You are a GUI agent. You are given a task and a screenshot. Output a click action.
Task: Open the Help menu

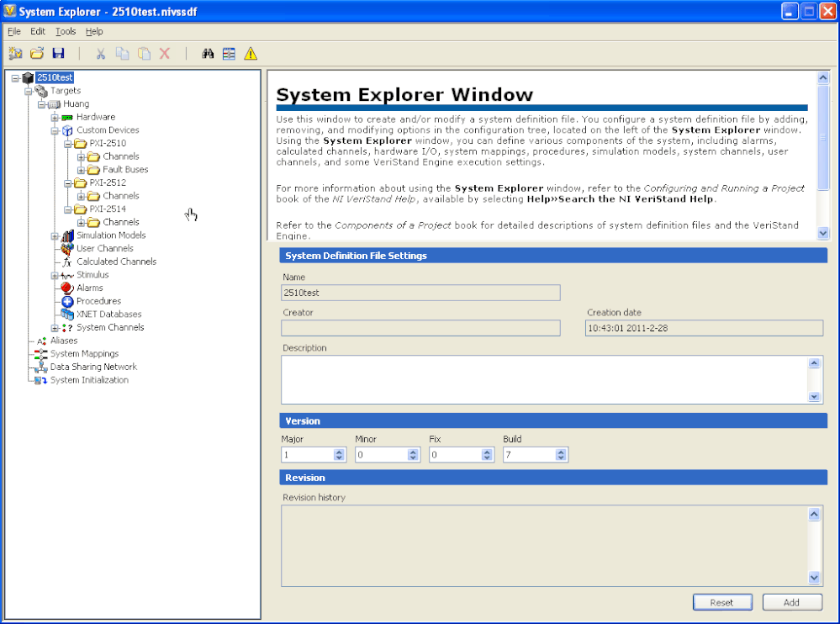(94, 32)
